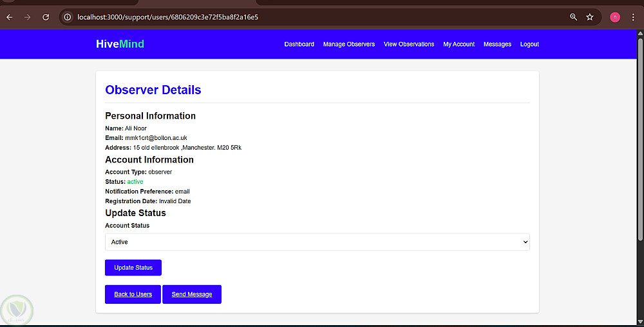The width and height of the screenshot is (644, 327).
Task: Click the name Ali Noor
Action: (135, 128)
